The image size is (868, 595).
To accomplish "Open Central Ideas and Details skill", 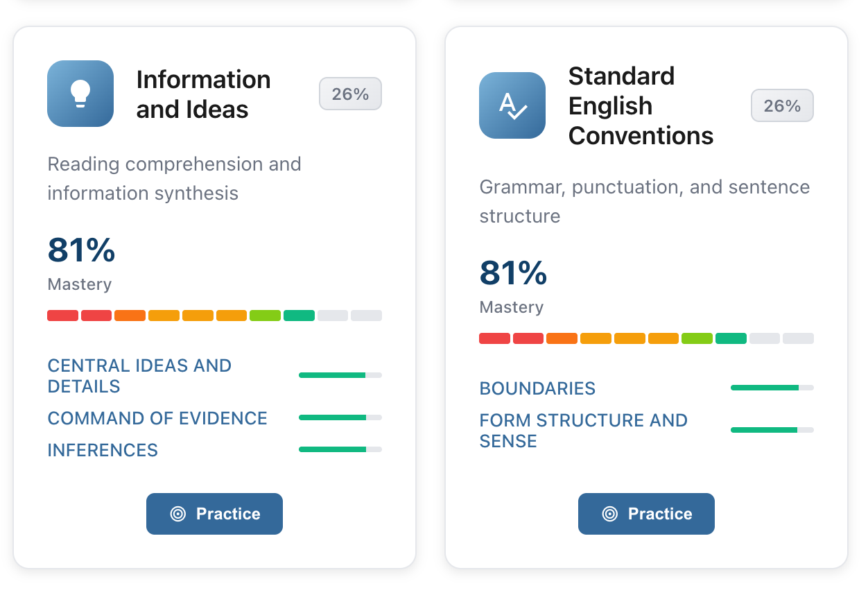I will [x=139, y=376].
